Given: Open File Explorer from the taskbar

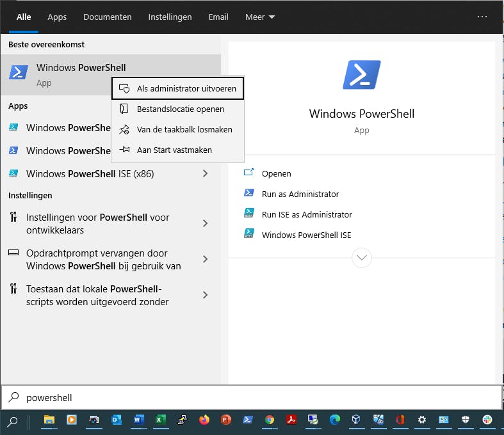Looking at the screenshot, I should [49, 420].
